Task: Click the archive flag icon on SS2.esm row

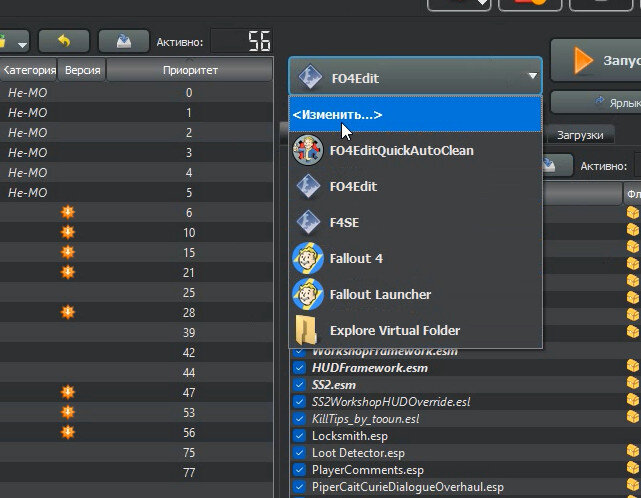Action: point(633,382)
